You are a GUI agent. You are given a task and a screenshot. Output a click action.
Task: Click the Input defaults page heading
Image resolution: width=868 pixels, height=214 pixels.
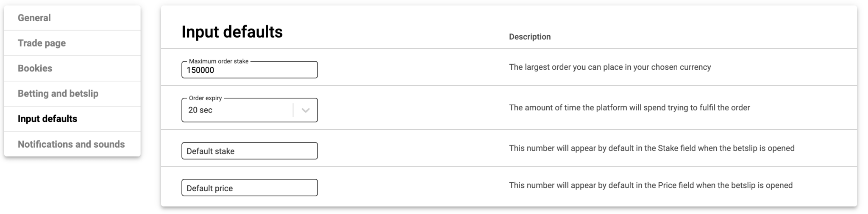232,32
